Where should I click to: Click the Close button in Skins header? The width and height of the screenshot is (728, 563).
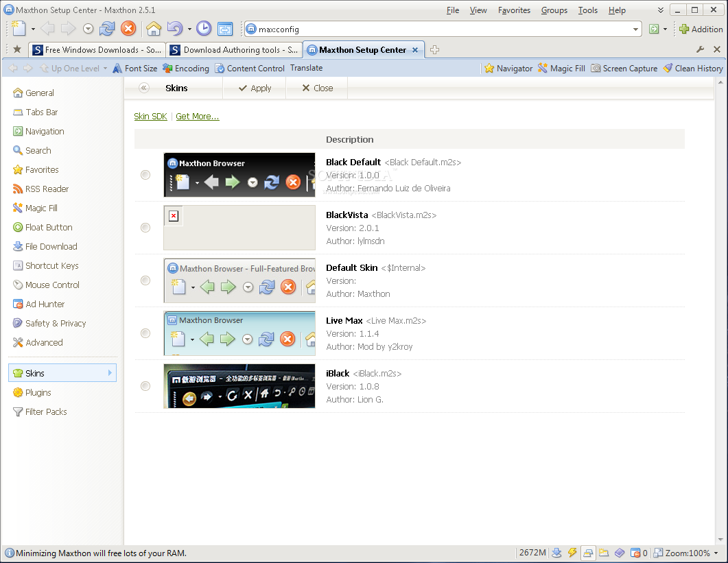[318, 88]
